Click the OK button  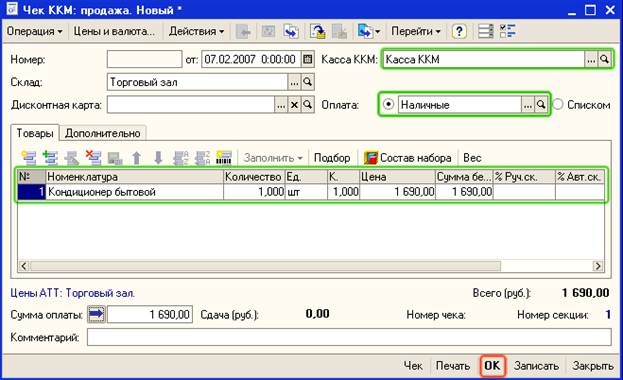[492, 366]
